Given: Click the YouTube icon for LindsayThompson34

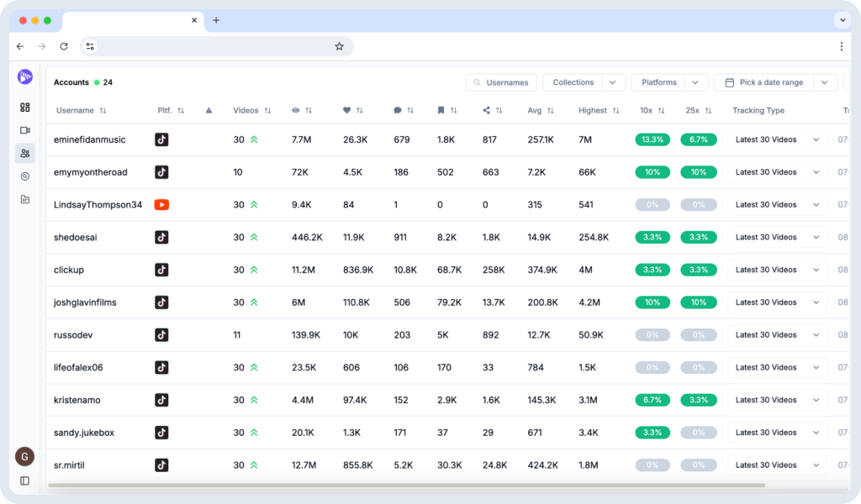Looking at the screenshot, I should pyautogui.click(x=161, y=205).
